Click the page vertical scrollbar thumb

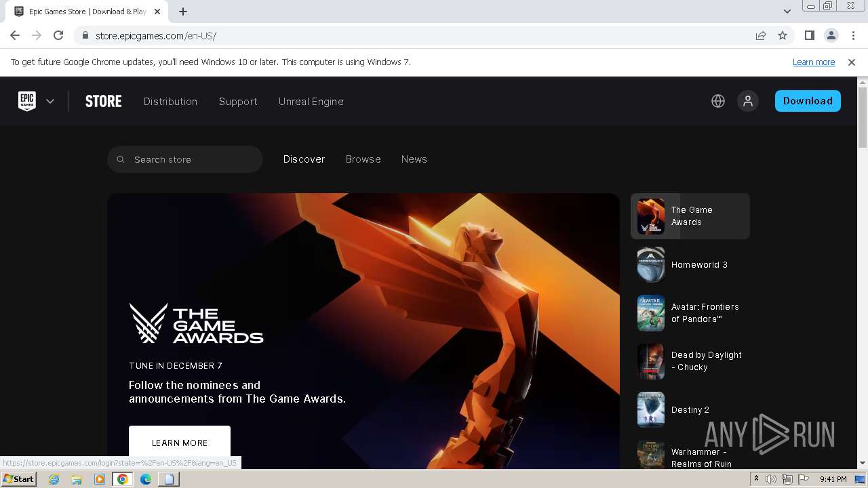(863, 119)
